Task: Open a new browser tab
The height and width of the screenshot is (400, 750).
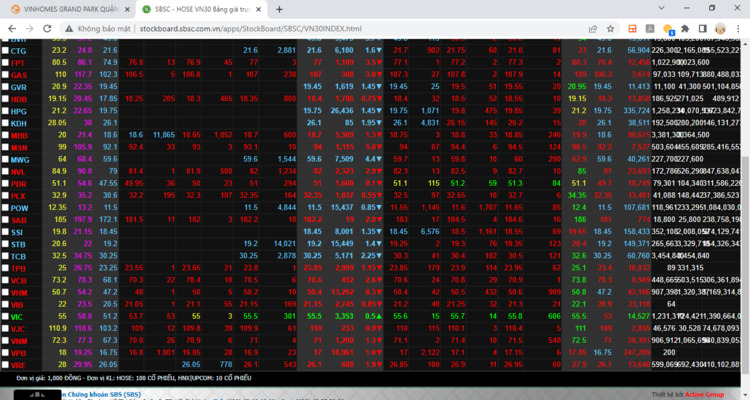Action: coord(279,9)
